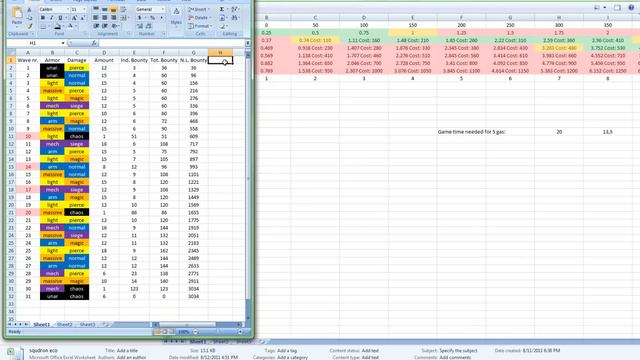This screenshot has width=640, height=360.
Task: Click Add a title link in details pane
Action: (x=127, y=351)
